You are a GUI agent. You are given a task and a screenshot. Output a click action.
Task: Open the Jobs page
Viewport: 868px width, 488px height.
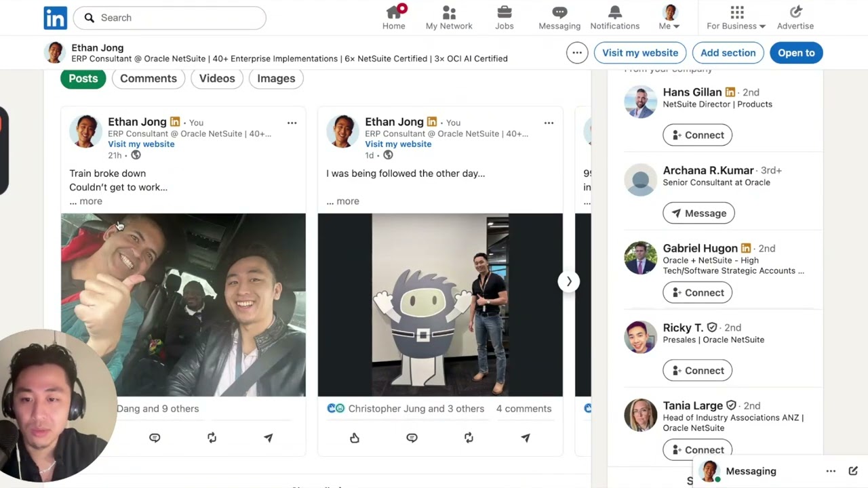[x=505, y=18]
